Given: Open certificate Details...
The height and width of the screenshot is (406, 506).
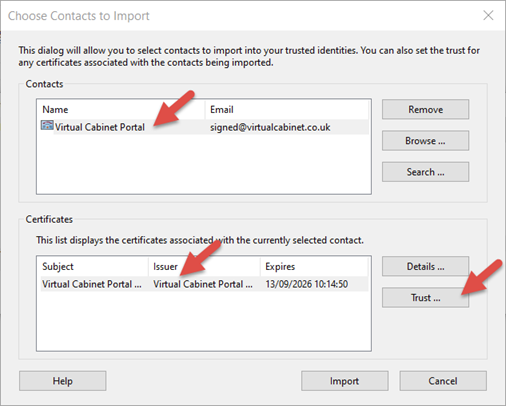Looking at the screenshot, I should 425,266.
